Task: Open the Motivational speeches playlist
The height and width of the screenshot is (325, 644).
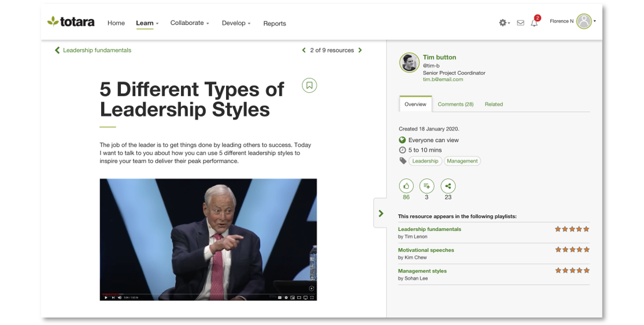Action: (x=425, y=250)
